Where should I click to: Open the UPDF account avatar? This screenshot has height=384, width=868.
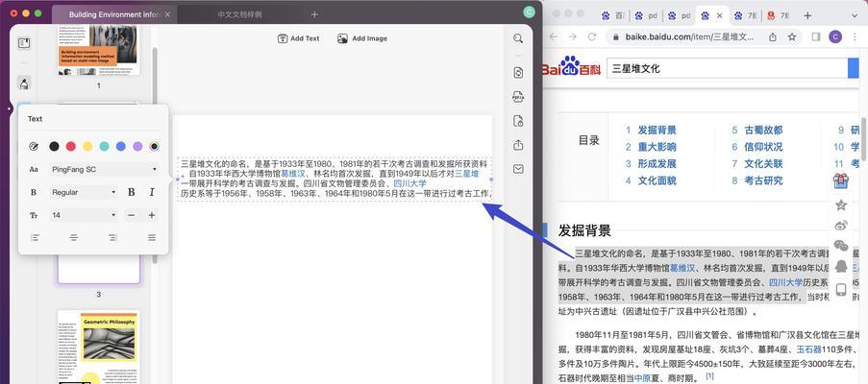[529, 12]
